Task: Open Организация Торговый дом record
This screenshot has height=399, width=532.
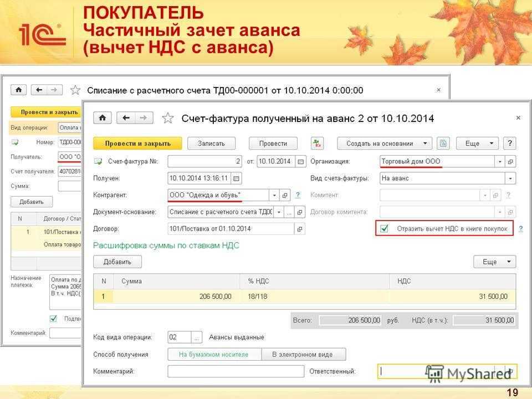Action: pyautogui.click(x=510, y=161)
